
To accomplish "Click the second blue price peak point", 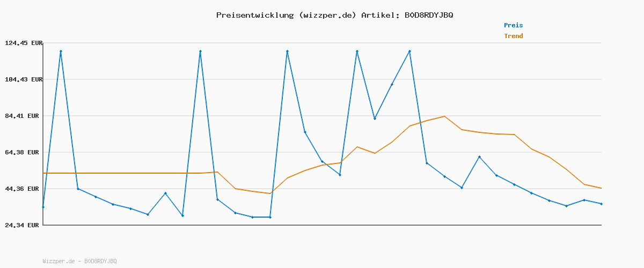I will [200, 51].
